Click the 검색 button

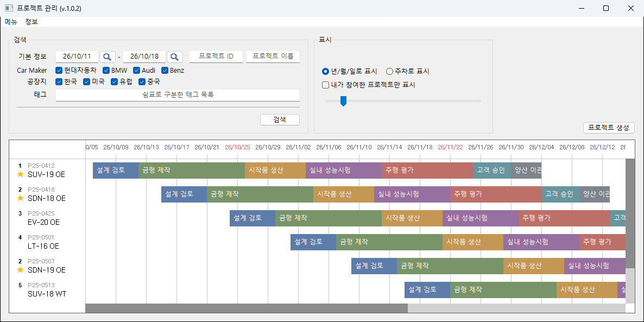280,119
